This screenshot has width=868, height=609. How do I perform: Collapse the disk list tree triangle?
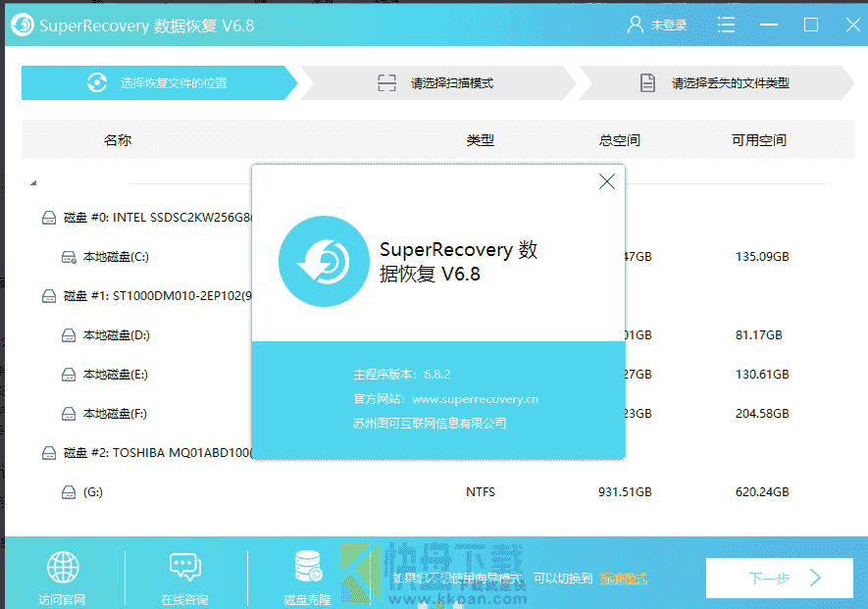coord(33,182)
